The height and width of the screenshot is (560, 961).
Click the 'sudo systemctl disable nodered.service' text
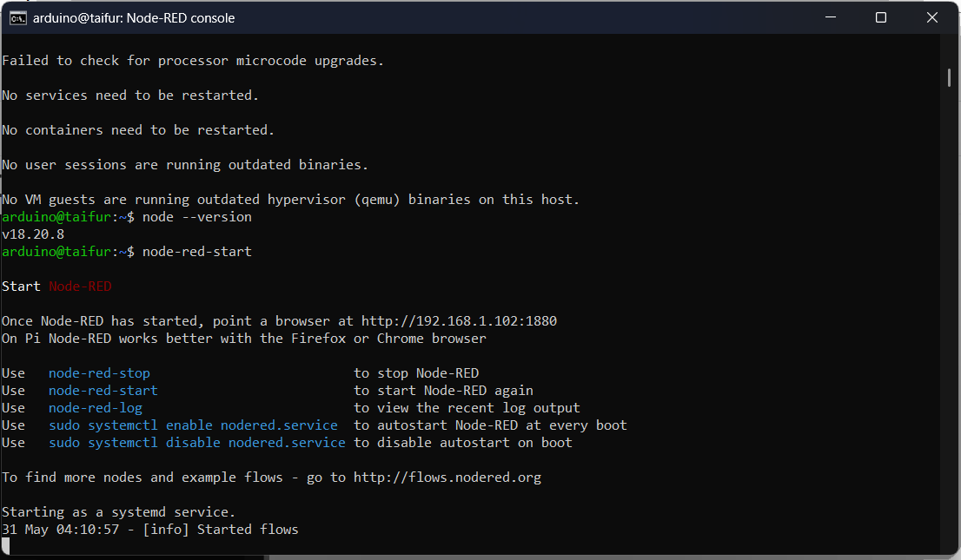point(196,443)
